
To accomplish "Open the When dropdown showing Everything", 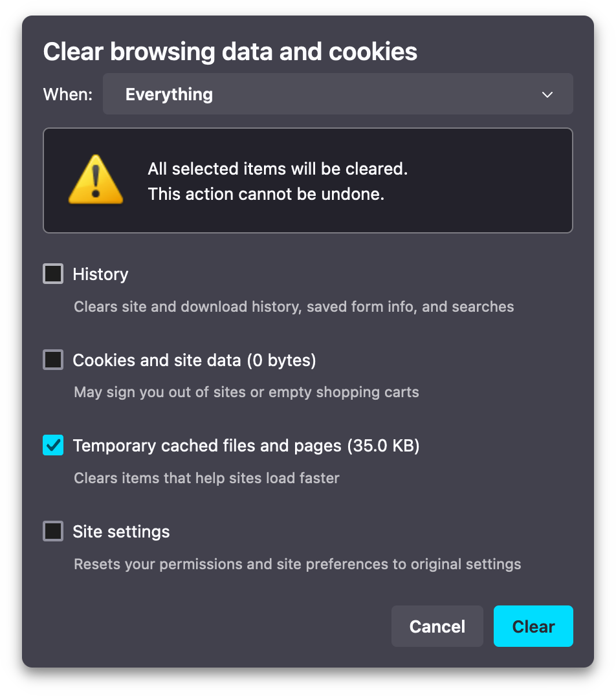I will tap(337, 94).
